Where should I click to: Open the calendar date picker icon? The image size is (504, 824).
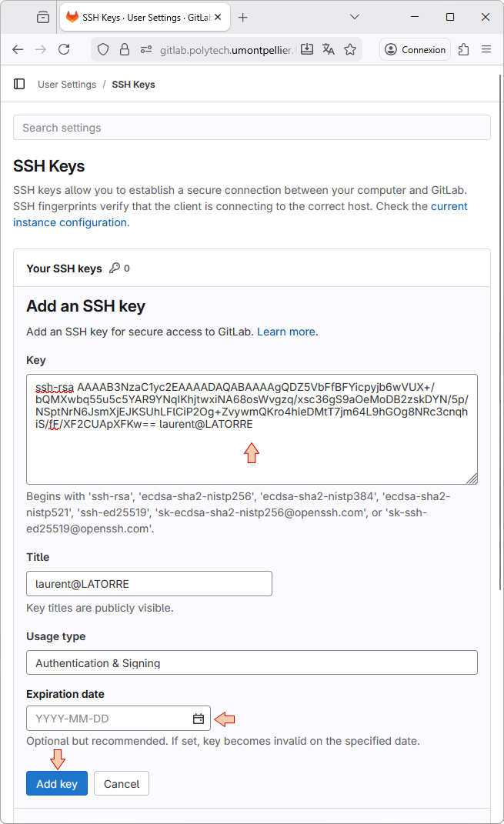[x=199, y=719]
